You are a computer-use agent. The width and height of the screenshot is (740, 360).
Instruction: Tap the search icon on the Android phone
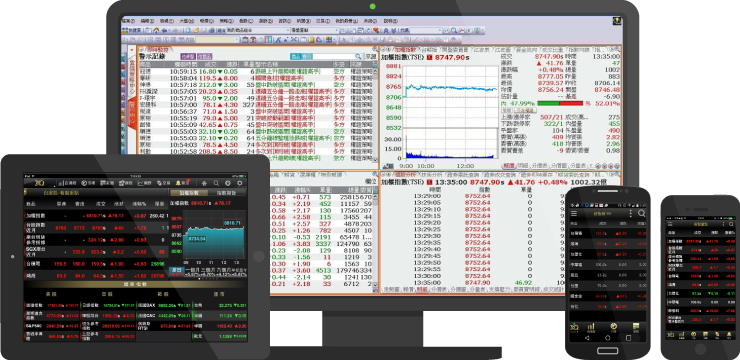(641, 213)
